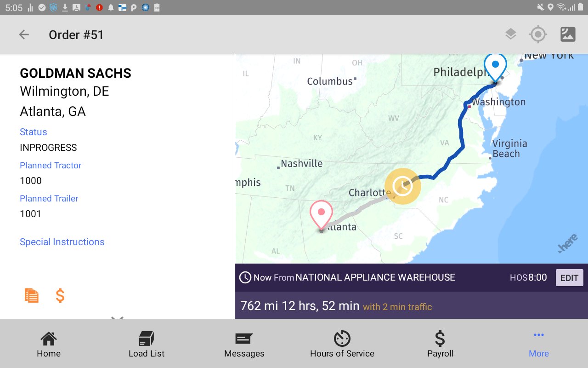Tap the 'with 2 min traffic' note
Viewport: 588px width, 368px height.
point(397,307)
